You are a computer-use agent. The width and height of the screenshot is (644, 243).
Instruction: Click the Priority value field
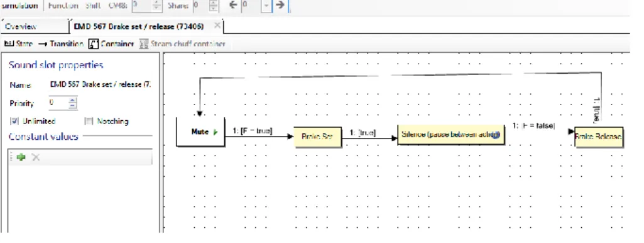(58, 103)
